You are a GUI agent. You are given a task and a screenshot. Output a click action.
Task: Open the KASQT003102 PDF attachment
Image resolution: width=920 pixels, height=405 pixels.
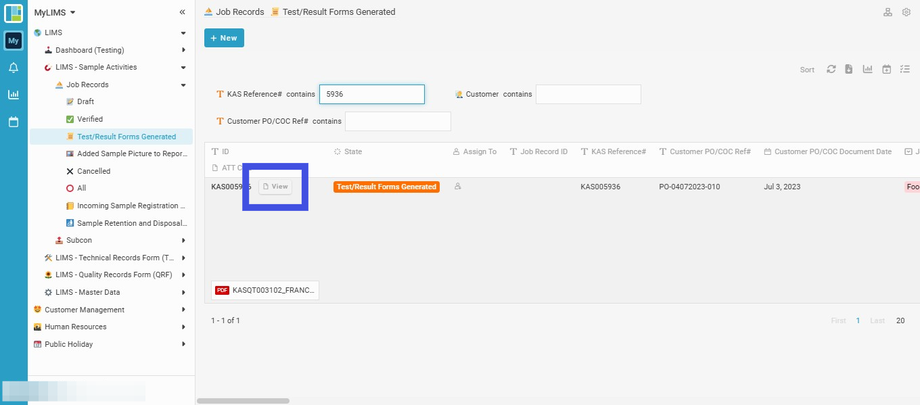coord(267,290)
